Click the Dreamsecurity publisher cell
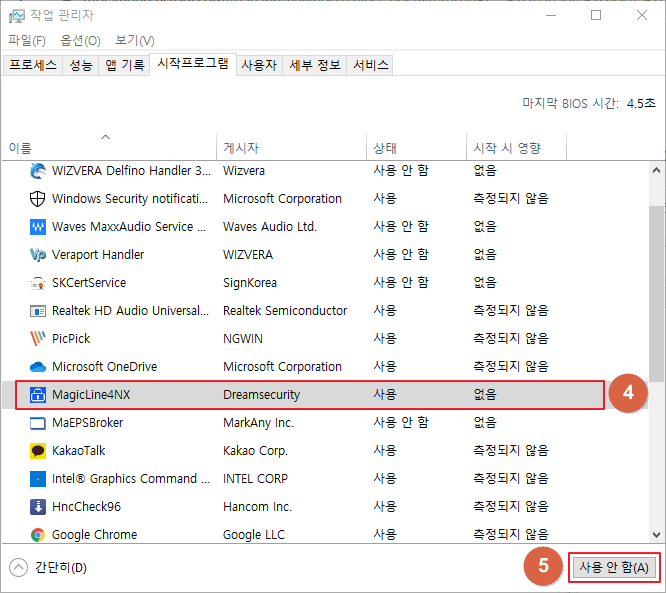The width and height of the screenshot is (666, 593). click(x=262, y=395)
